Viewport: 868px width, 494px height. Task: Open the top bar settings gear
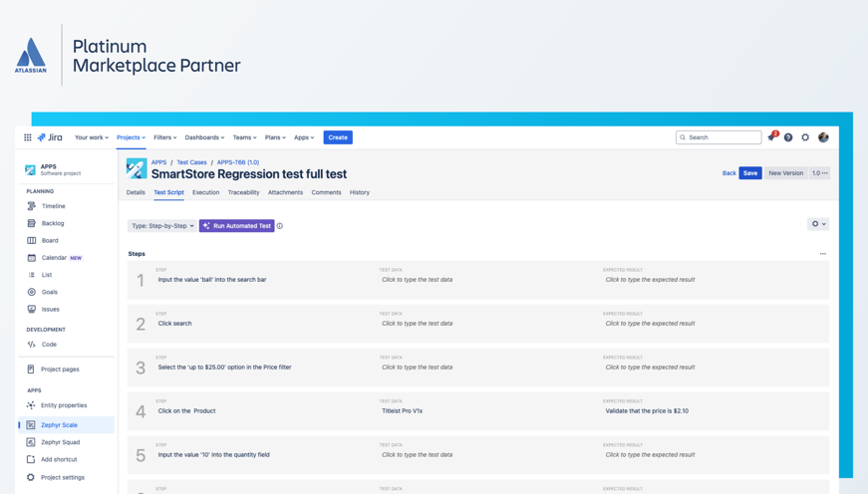805,137
